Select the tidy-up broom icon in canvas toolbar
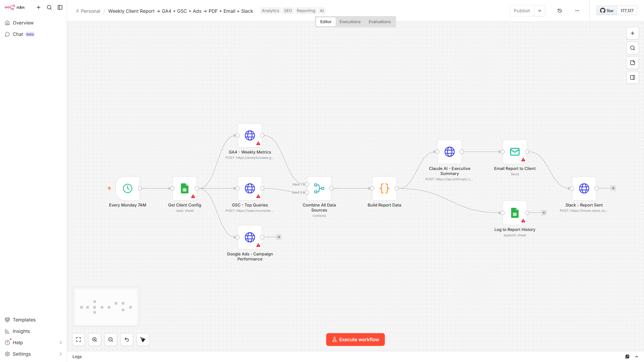644x362 pixels. (143, 340)
